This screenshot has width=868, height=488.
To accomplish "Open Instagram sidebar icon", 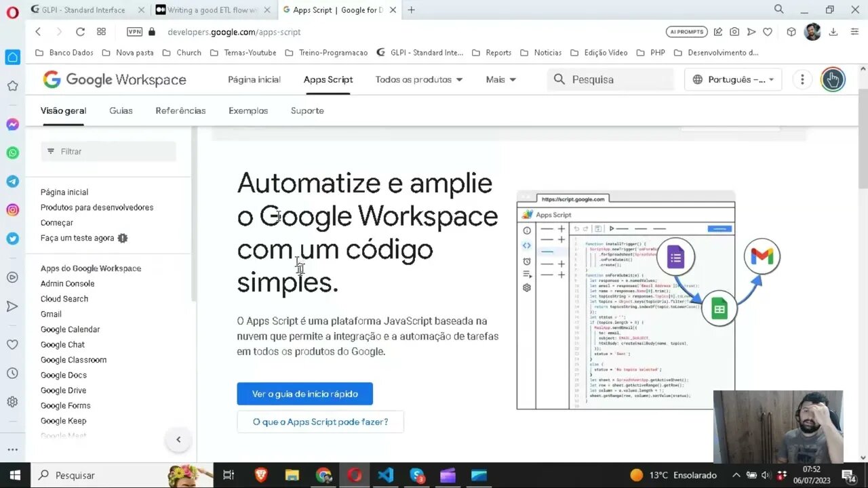I will click(12, 210).
